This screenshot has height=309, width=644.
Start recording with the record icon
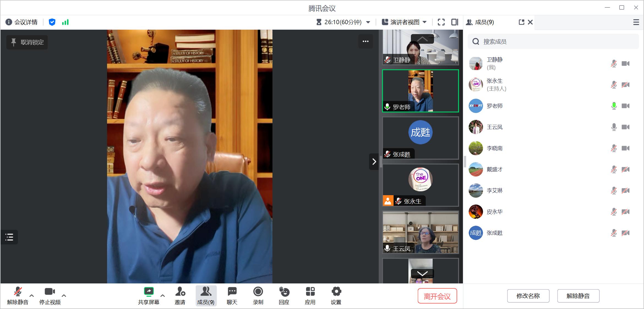point(258,292)
